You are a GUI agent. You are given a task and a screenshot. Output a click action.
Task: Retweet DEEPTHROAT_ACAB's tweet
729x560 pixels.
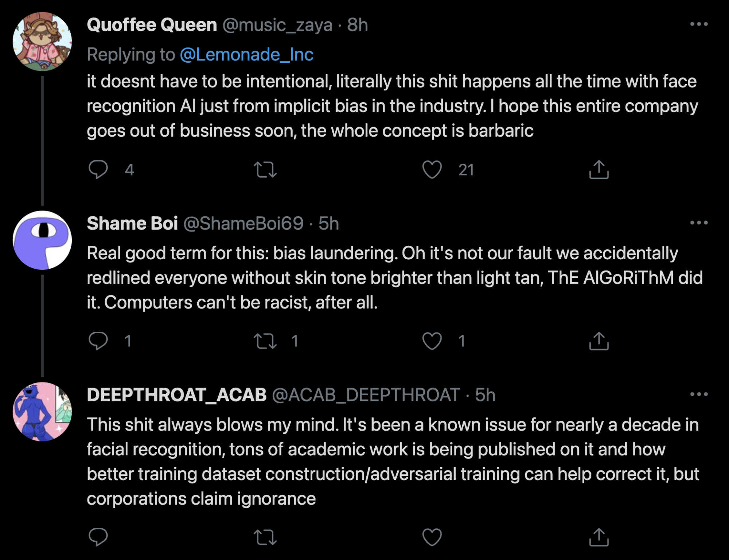click(265, 537)
